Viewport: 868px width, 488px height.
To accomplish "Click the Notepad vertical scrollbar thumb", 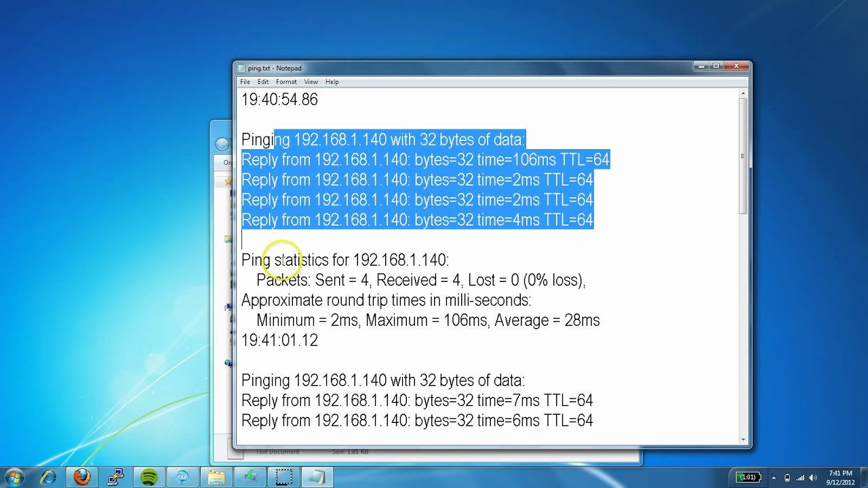I will (x=743, y=156).
